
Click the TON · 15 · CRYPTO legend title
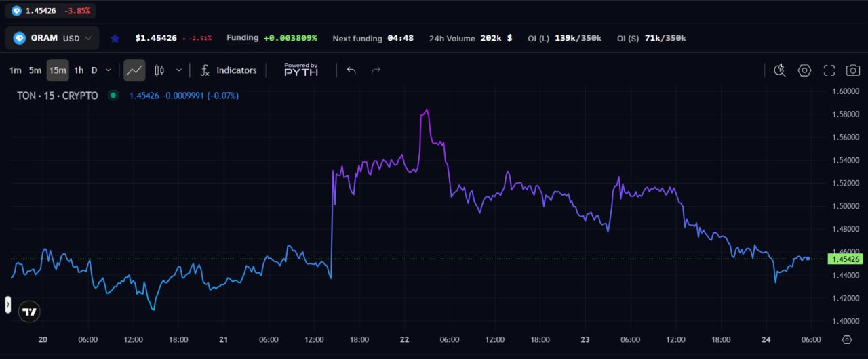[x=58, y=96]
